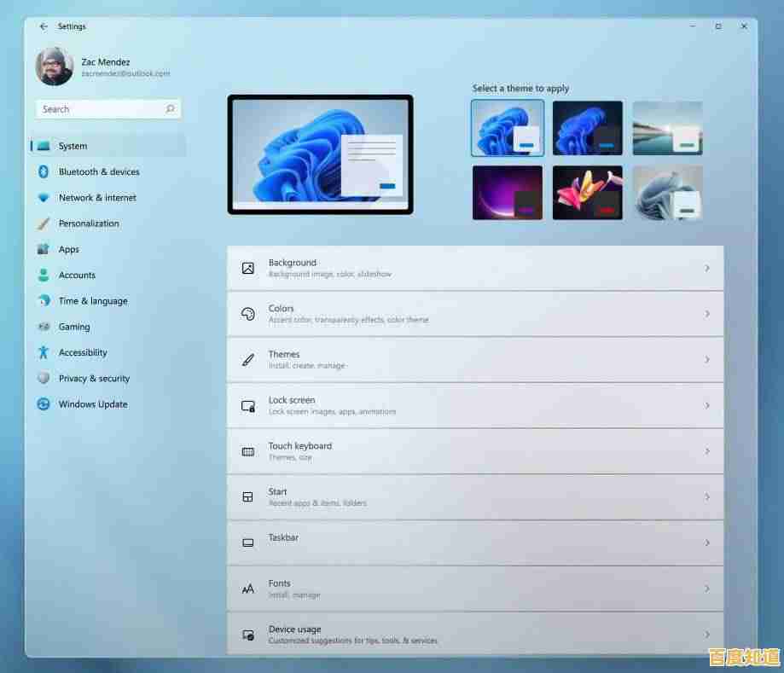Go to Time & language settings
The image size is (784, 673).
[93, 301]
